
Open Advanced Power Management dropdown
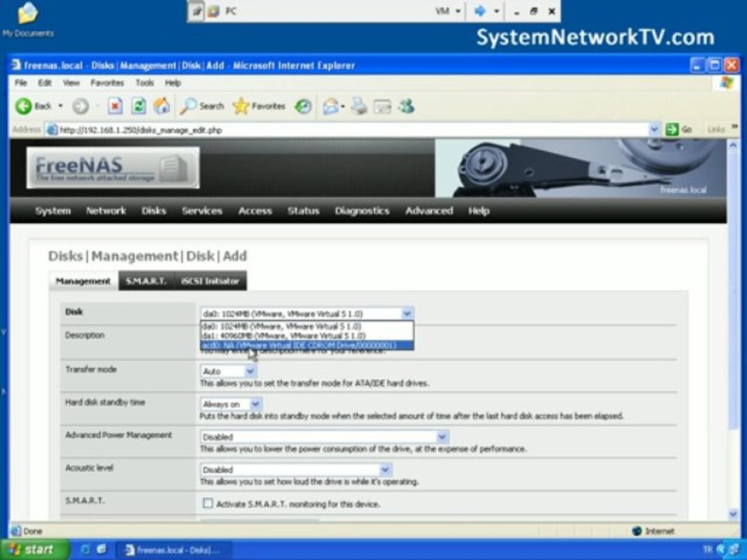tap(324, 436)
